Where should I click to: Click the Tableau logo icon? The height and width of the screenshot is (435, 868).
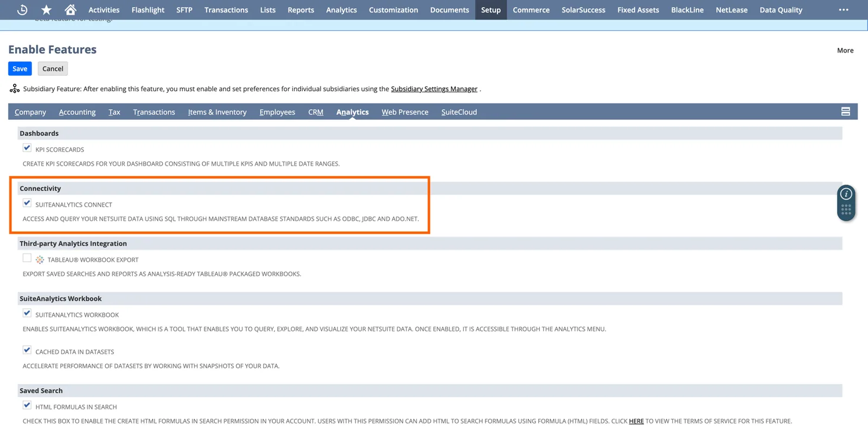40,260
